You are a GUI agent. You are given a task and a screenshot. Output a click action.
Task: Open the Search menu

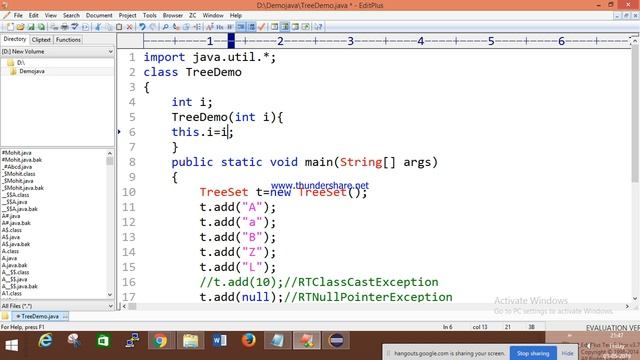click(71, 16)
